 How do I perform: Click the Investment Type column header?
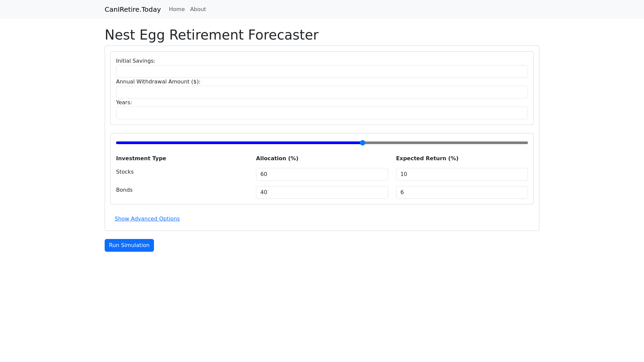(x=141, y=159)
